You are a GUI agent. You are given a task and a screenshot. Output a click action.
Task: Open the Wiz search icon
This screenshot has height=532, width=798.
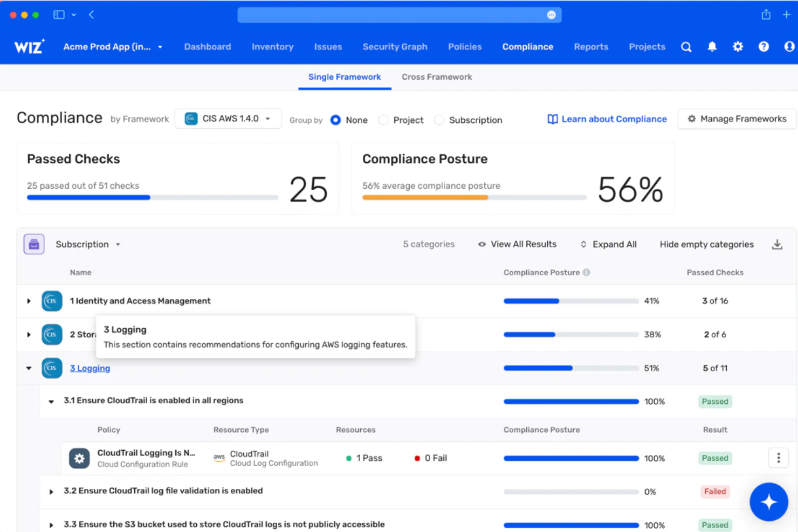686,47
